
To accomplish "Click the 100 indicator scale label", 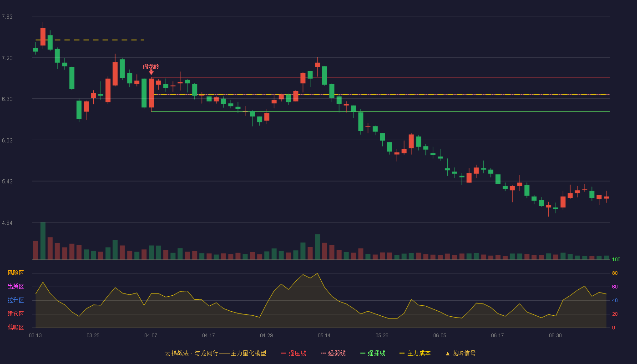I will [x=616, y=260].
